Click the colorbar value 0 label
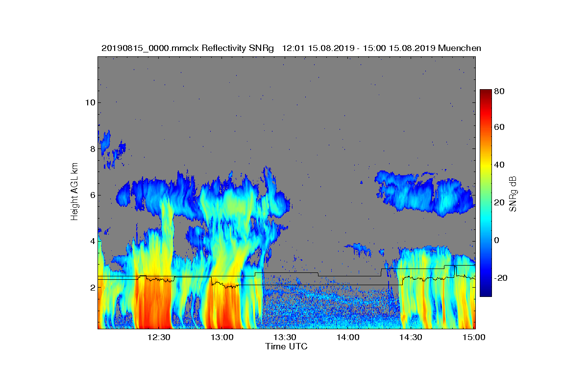 pyautogui.click(x=497, y=240)
